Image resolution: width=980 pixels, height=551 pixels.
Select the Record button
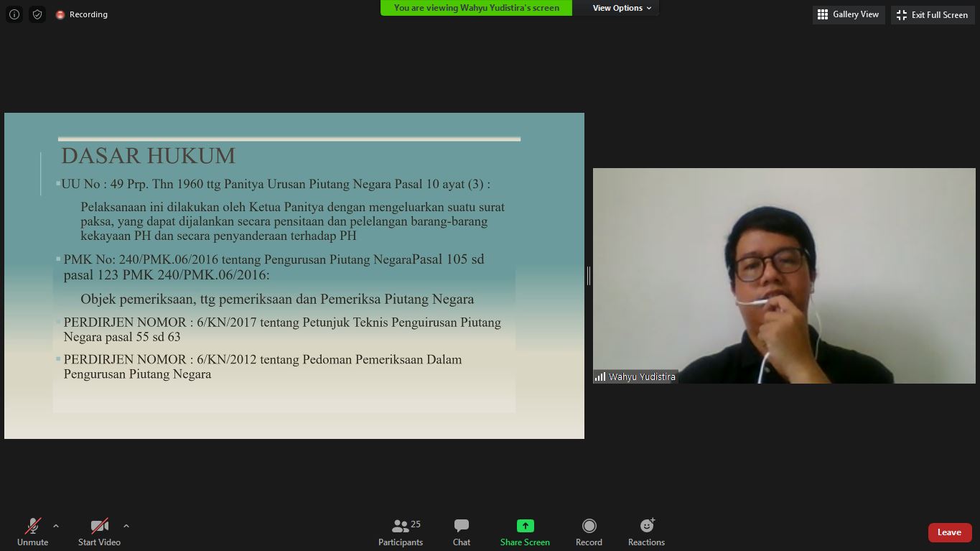(x=589, y=532)
